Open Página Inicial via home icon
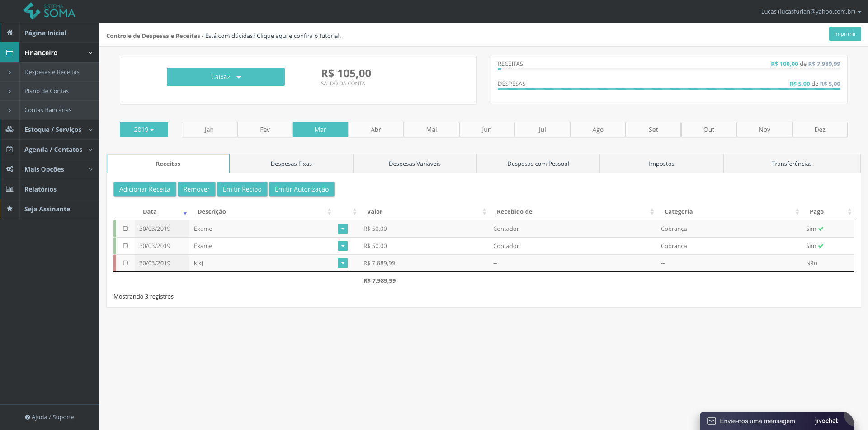Screen dimensions: 868x430 click(9, 33)
